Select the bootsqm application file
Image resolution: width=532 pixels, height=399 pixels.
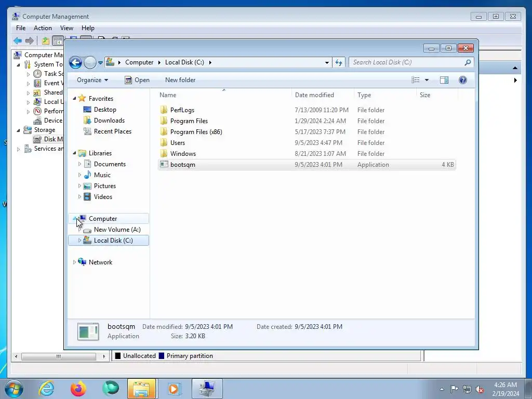(x=307, y=165)
